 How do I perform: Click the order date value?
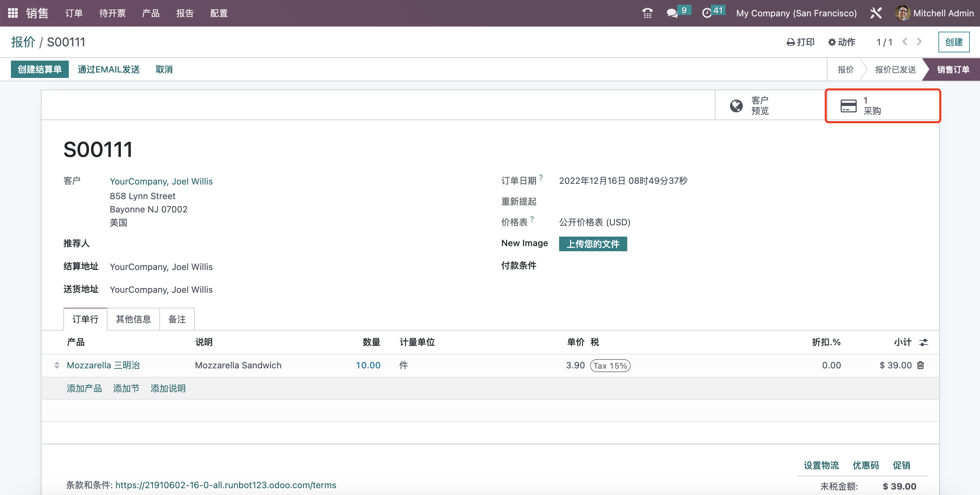pos(623,181)
